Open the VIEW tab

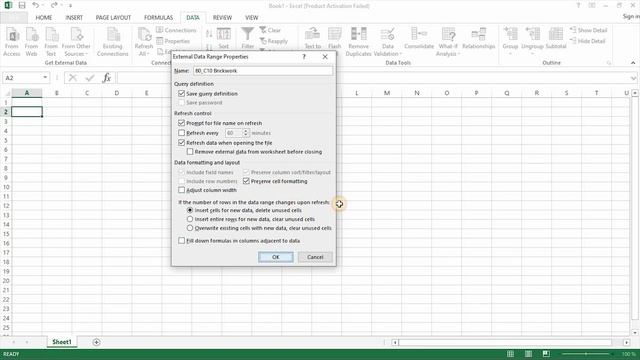(251, 18)
